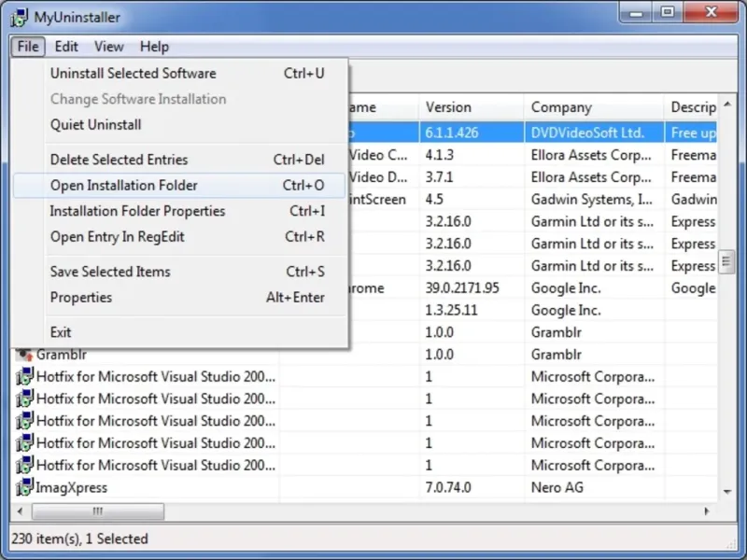Click the Gramblr entry icon in list
The width and height of the screenshot is (747, 560).
pos(24,355)
